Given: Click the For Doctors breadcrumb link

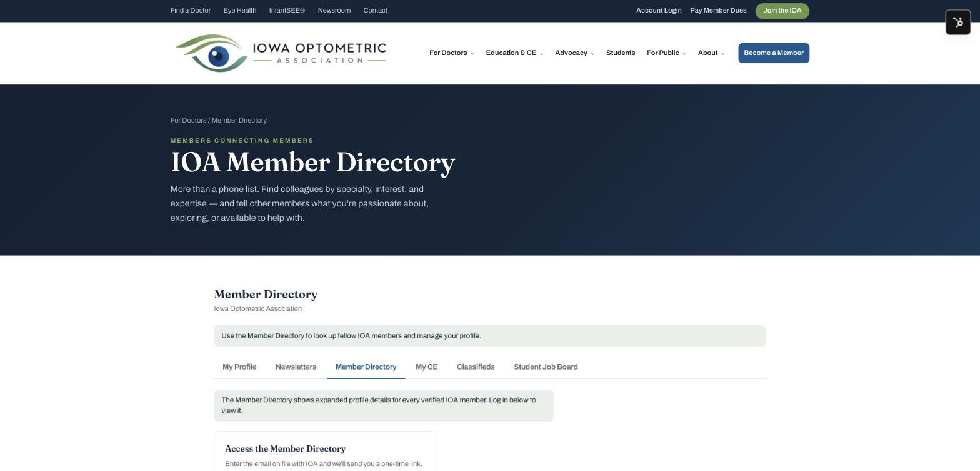Looking at the screenshot, I should coord(188,121).
